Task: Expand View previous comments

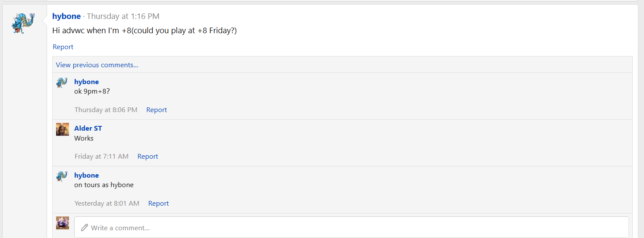Action: point(97,65)
